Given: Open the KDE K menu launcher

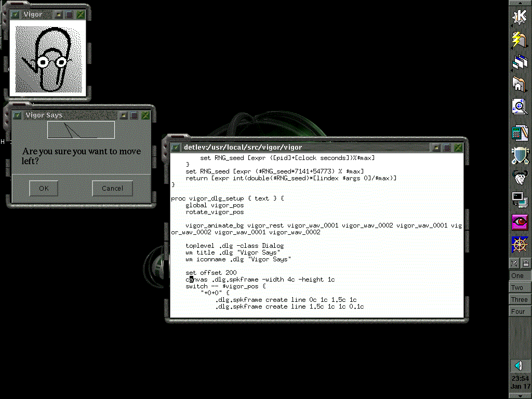Looking at the screenshot, I should [x=520, y=16].
